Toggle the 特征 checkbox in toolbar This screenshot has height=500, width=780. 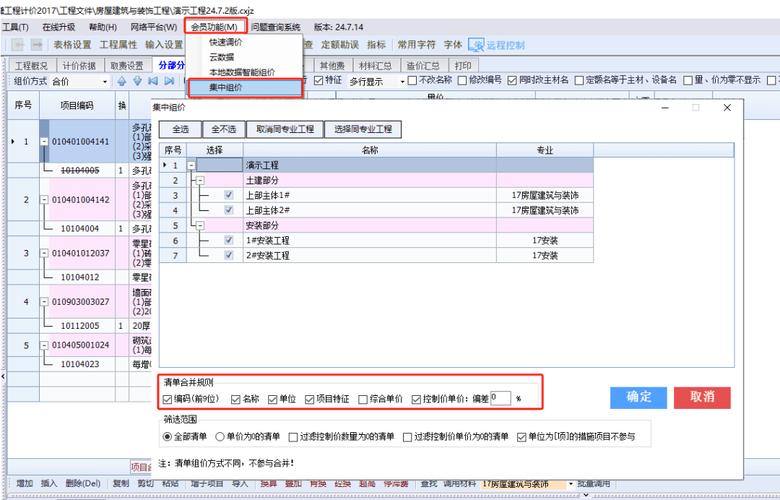tap(318, 80)
